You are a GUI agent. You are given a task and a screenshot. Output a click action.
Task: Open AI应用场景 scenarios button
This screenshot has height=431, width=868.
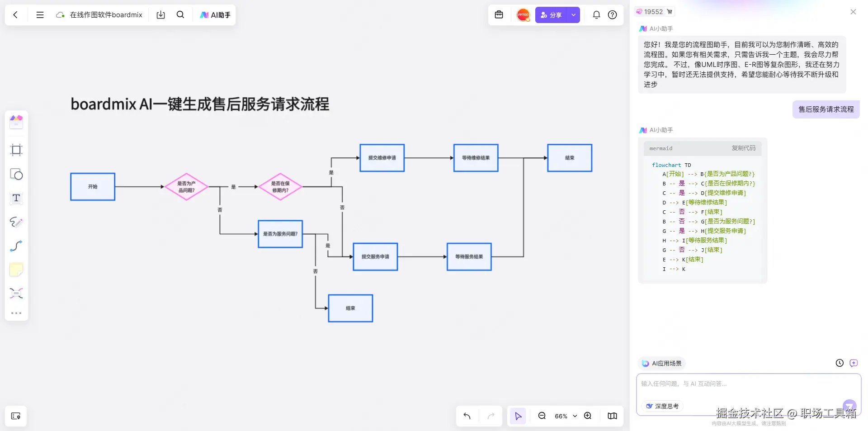(x=662, y=363)
